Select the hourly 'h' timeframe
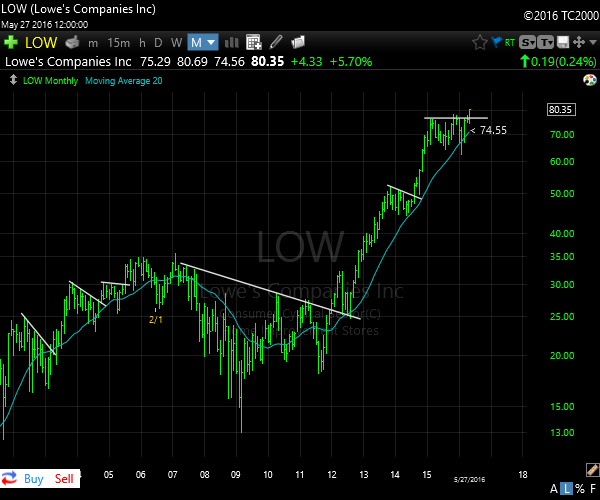The width and height of the screenshot is (600, 500). [142, 43]
